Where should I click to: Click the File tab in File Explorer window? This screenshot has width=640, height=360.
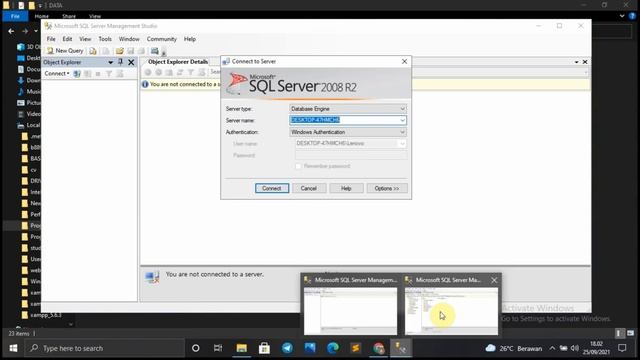15,16
